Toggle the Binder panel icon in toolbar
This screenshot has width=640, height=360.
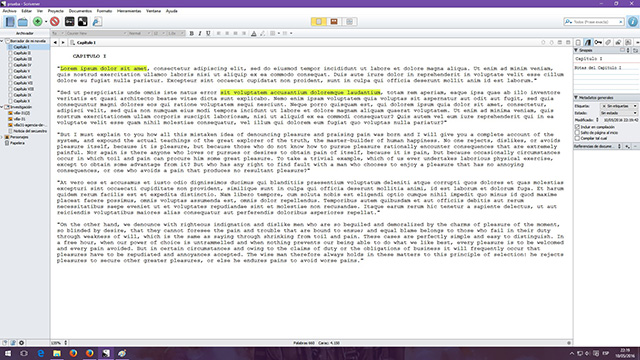coord(10,22)
